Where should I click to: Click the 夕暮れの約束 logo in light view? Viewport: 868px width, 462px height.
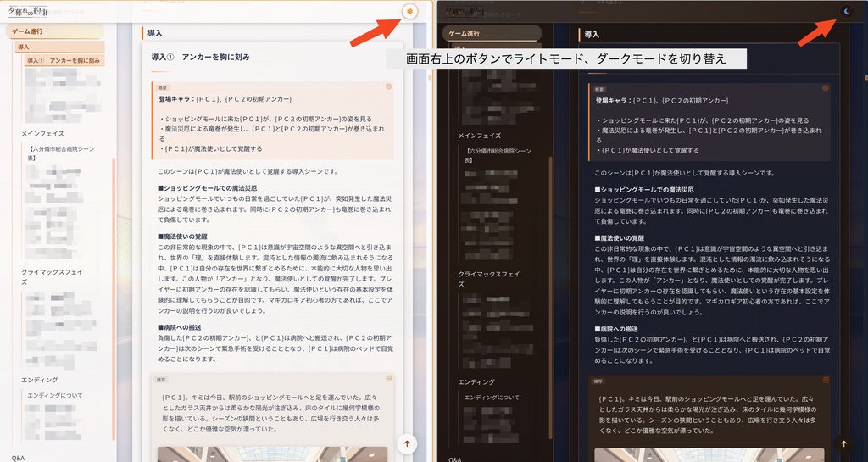[28, 11]
